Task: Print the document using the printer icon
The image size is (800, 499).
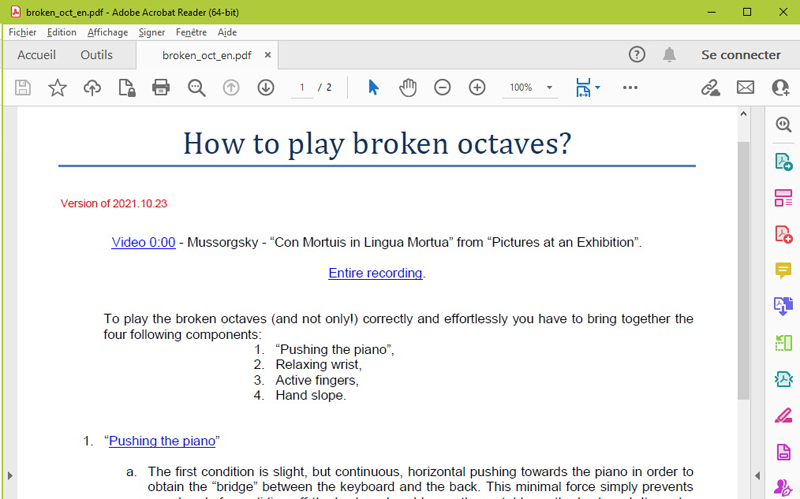Action: [x=161, y=88]
